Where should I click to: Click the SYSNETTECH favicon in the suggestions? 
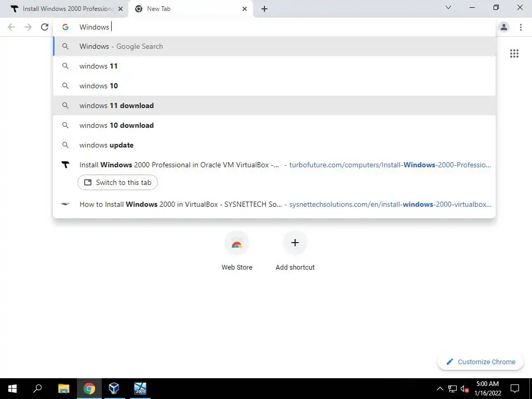[65, 204]
